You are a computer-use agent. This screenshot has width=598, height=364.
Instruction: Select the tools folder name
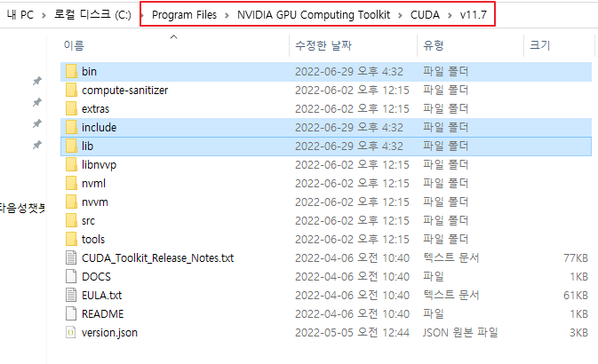pos(93,240)
